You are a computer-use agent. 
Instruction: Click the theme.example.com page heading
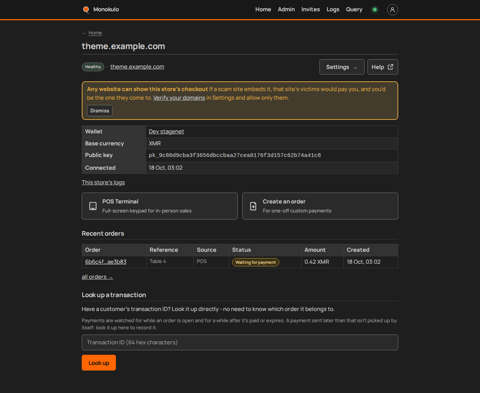tap(123, 46)
